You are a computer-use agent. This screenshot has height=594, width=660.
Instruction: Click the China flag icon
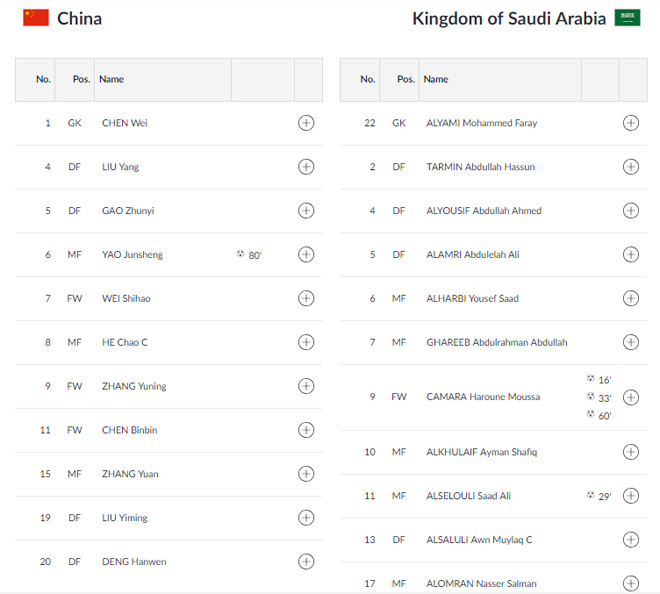pos(36,18)
